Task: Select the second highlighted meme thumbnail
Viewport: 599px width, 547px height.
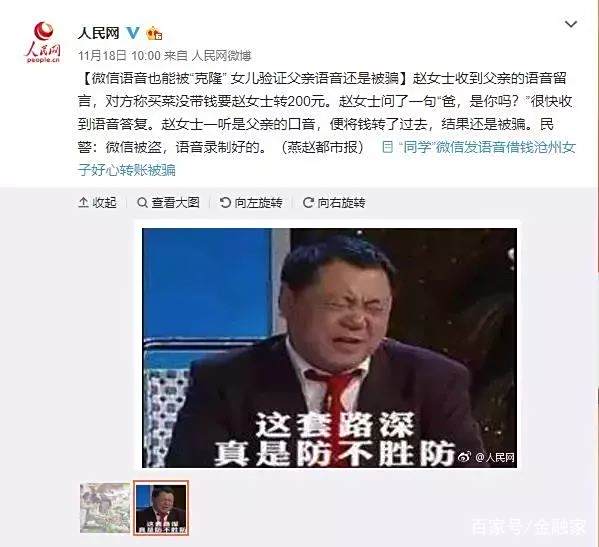Action: [x=161, y=508]
